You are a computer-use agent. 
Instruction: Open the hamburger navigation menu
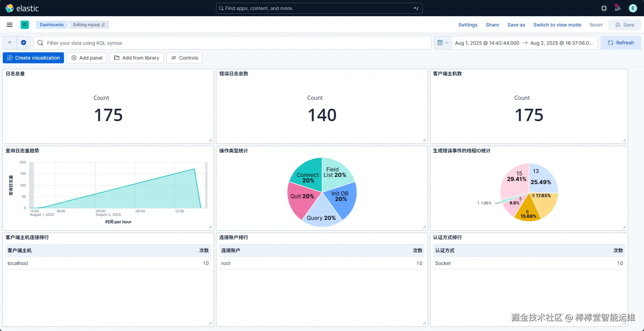pos(10,25)
